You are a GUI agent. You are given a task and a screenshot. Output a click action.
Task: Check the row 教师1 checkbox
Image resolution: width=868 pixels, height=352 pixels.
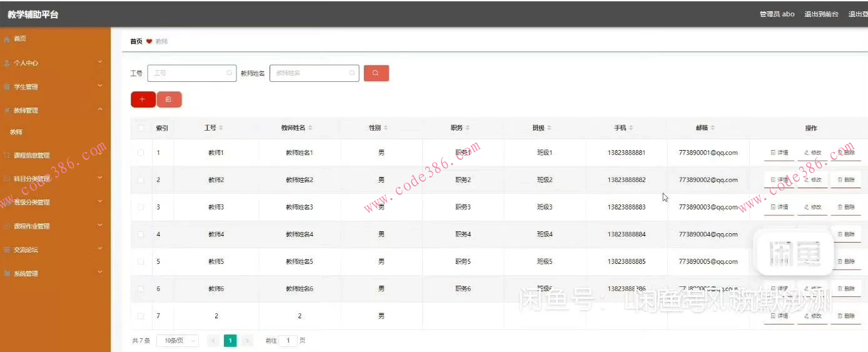141,153
